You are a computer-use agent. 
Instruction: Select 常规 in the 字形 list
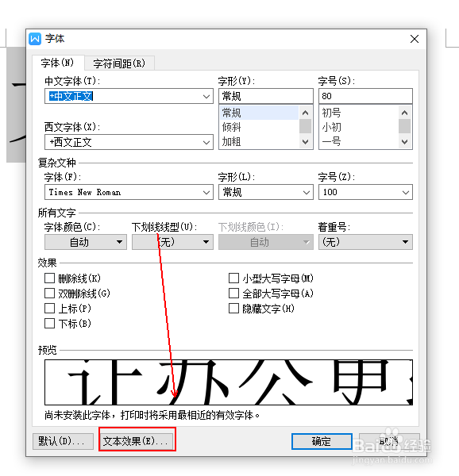tap(259, 113)
